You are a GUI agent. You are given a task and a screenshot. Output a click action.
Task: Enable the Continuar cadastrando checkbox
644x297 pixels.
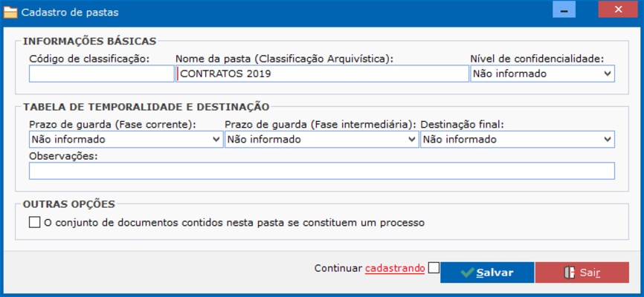point(434,268)
